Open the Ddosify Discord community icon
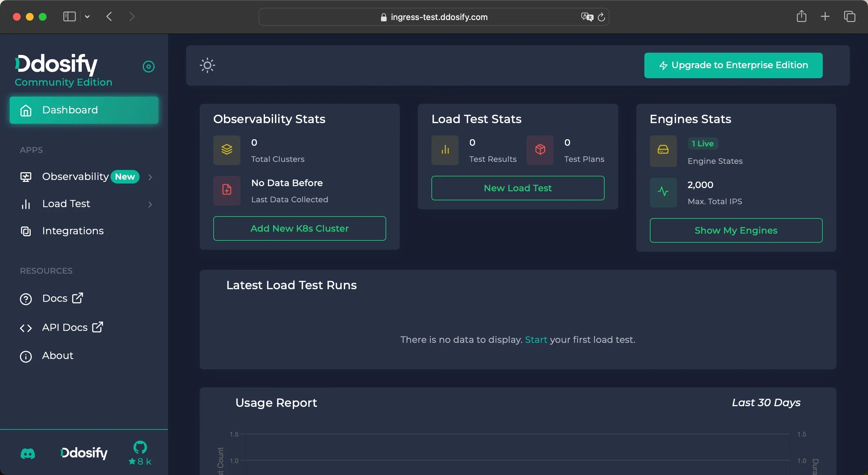 point(28,453)
